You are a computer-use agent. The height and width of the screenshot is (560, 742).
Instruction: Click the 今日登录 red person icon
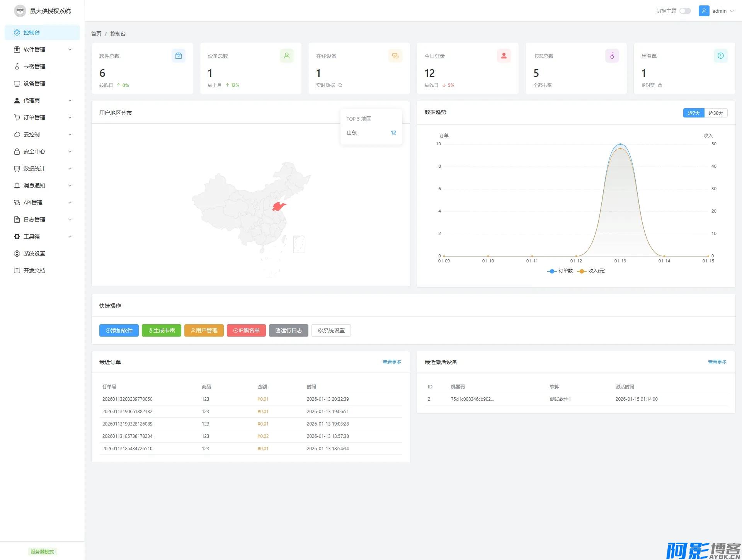[504, 56]
